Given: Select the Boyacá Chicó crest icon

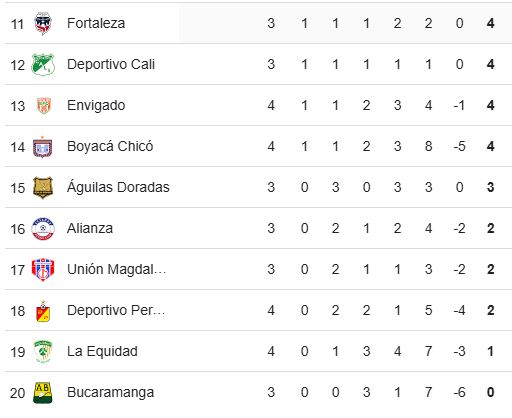Looking at the screenshot, I should 43,147.
